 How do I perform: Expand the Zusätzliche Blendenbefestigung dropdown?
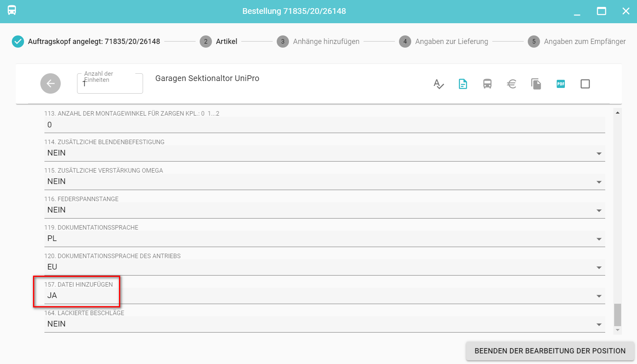pyautogui.click(x=599, y=153)
